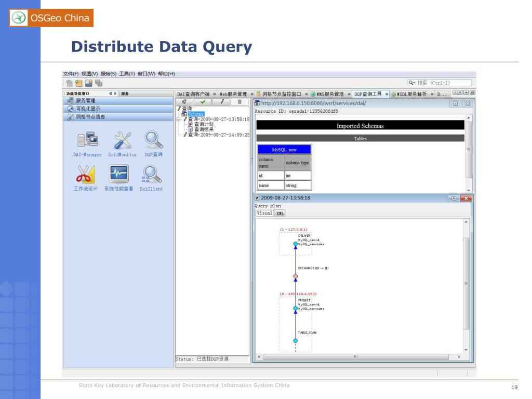Expand the 网格节点信息 navigation section

[x=118, y=117]
